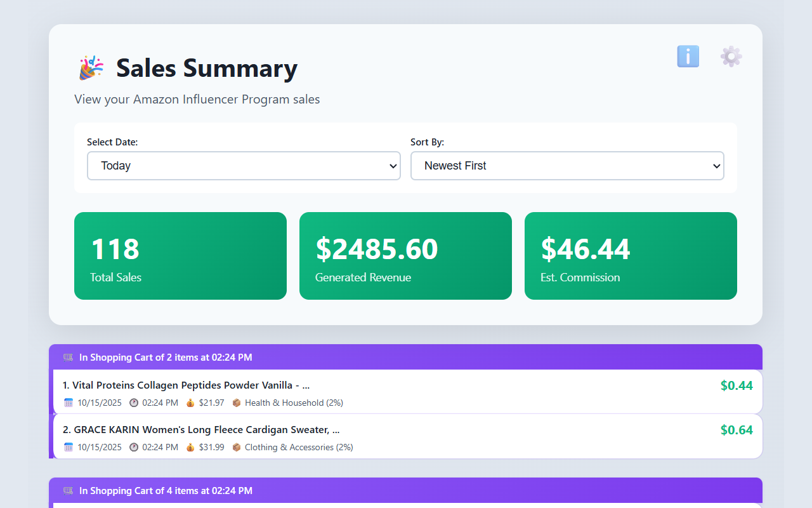The image size is (812, 508).
Task: Click the money bag icon beside $21.97
Action: pos(190,403)
